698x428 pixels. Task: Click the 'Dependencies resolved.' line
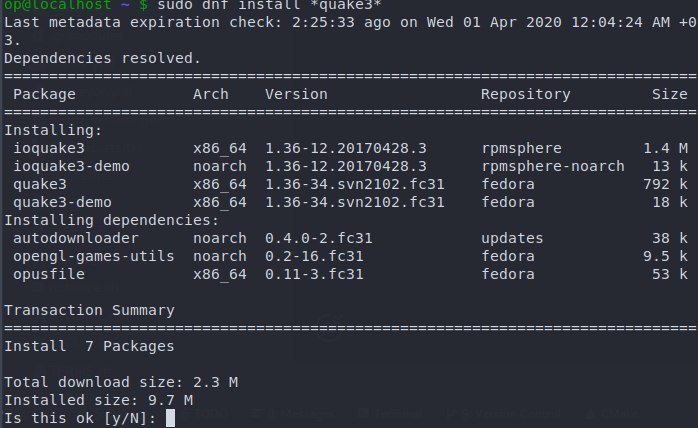(103, 58)
